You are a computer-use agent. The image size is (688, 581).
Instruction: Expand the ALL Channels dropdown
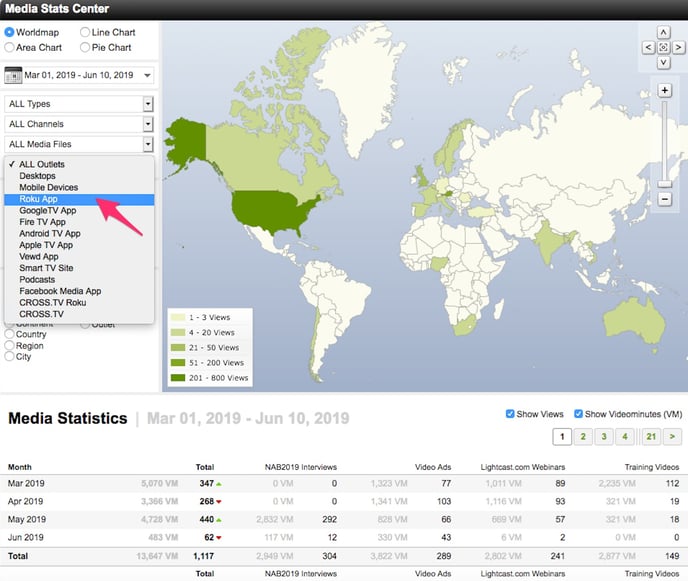(x=79, y=124)
